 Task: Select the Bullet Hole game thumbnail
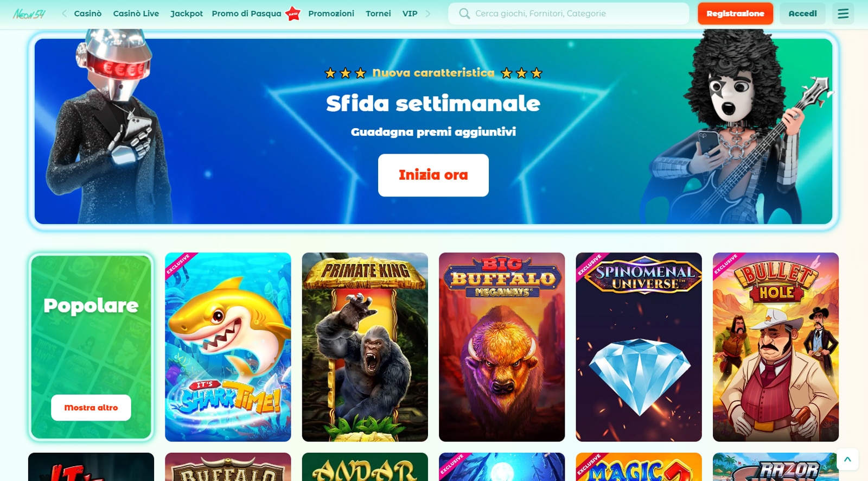pyautogui.click(x=776, y=347)
